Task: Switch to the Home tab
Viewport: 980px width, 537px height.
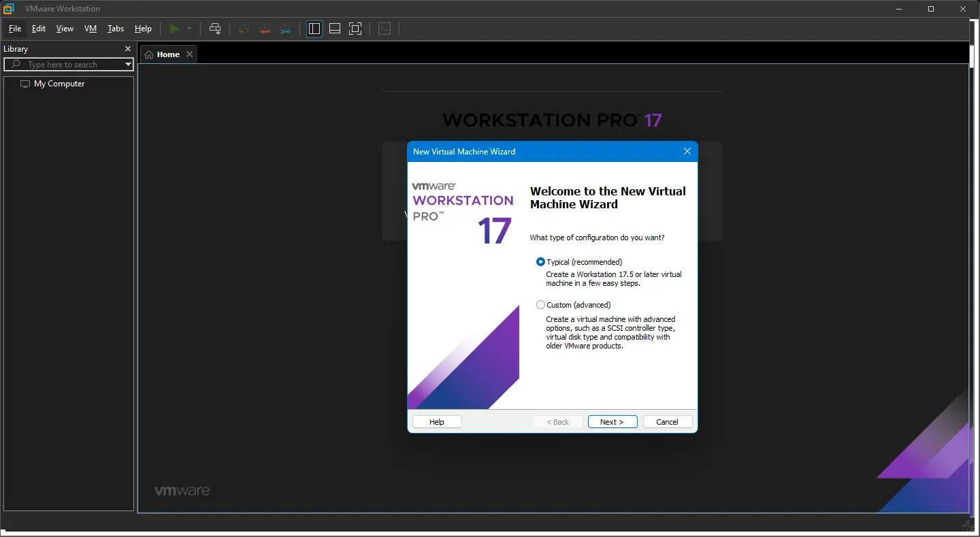Action: point(168,54)
